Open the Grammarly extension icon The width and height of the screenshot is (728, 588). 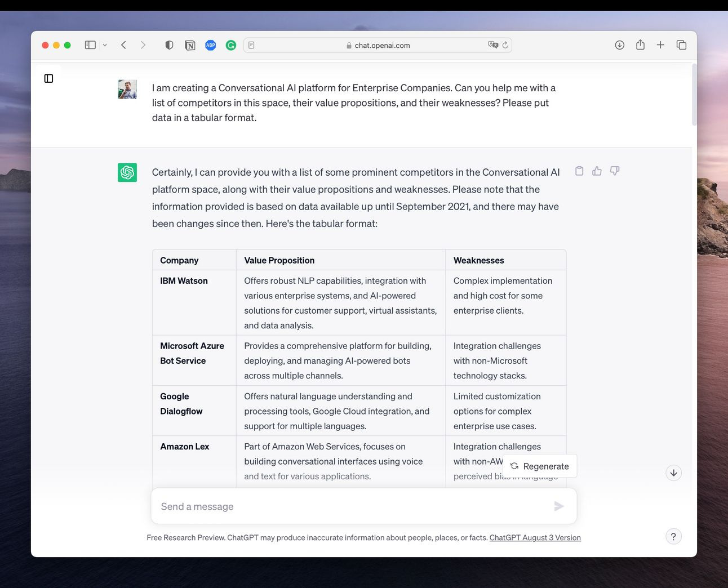pyautogui.click(x=231, y=45)
